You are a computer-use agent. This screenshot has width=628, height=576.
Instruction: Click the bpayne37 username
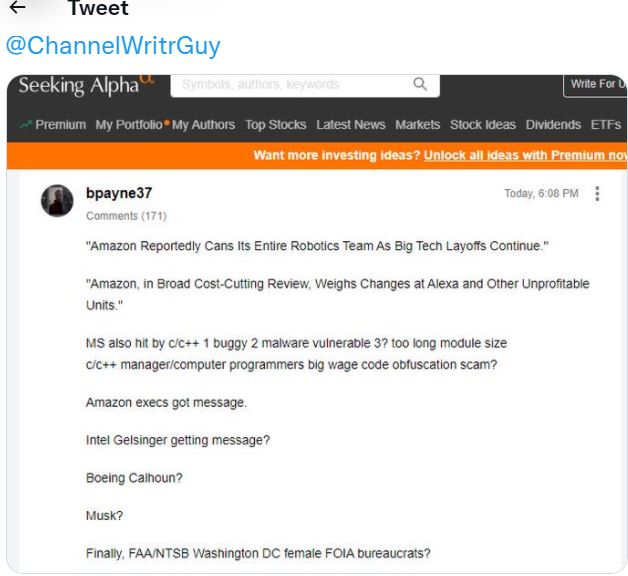[119, 193]
